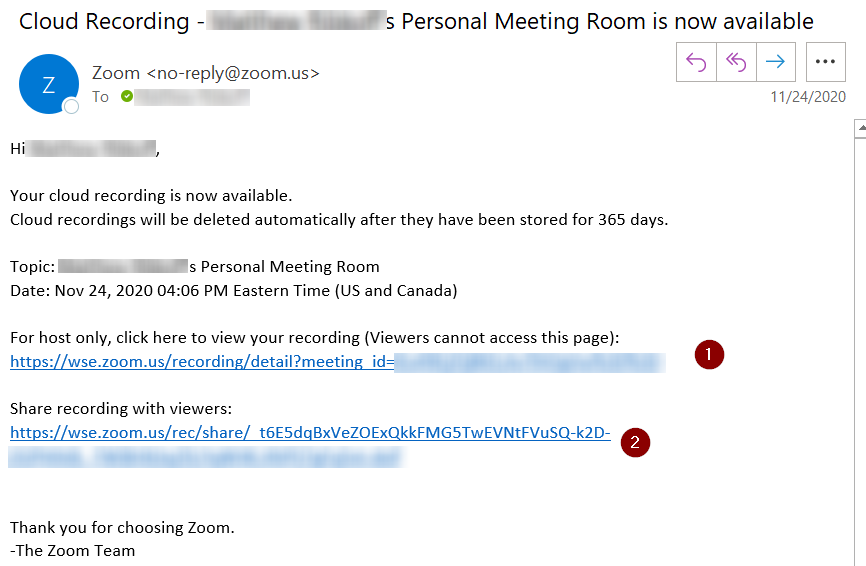Click the Topic Personal Meeting Room line
This screenshot has height=566, width=866.
[194, 267]
